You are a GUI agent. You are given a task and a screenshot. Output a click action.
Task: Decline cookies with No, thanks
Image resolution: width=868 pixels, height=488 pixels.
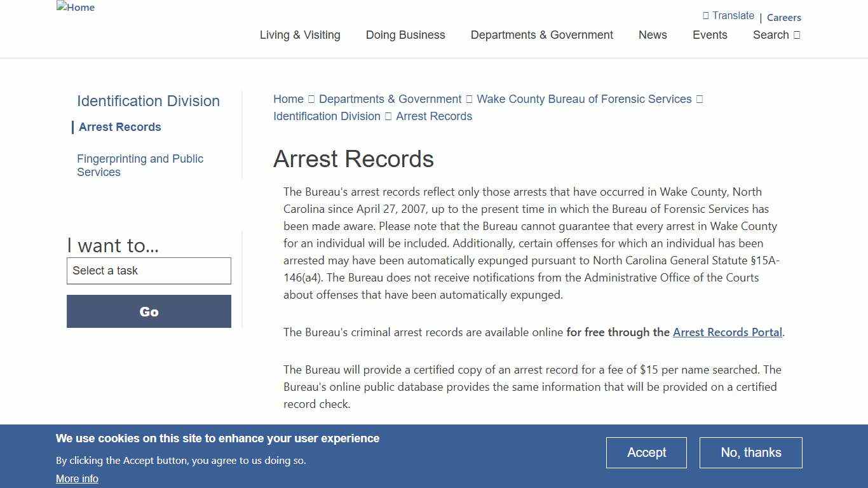click(x=750, y=452)
